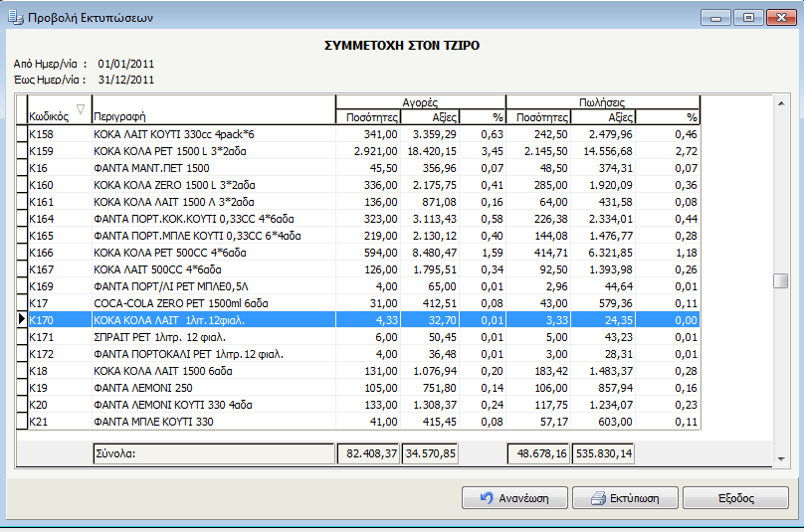The height and width of the screenshot is (532, 804).
Task: Click the Πωλήσεις Αξίες column header
Action: tap(603, 117)
